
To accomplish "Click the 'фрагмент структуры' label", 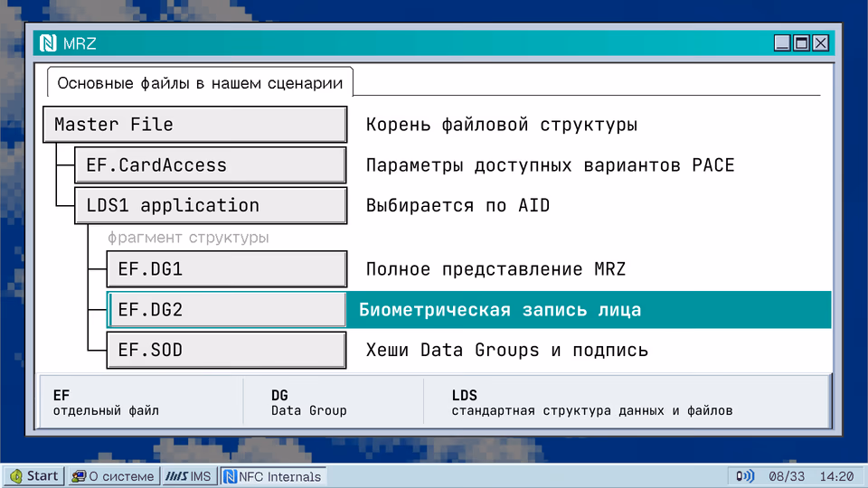I will 188,238.
